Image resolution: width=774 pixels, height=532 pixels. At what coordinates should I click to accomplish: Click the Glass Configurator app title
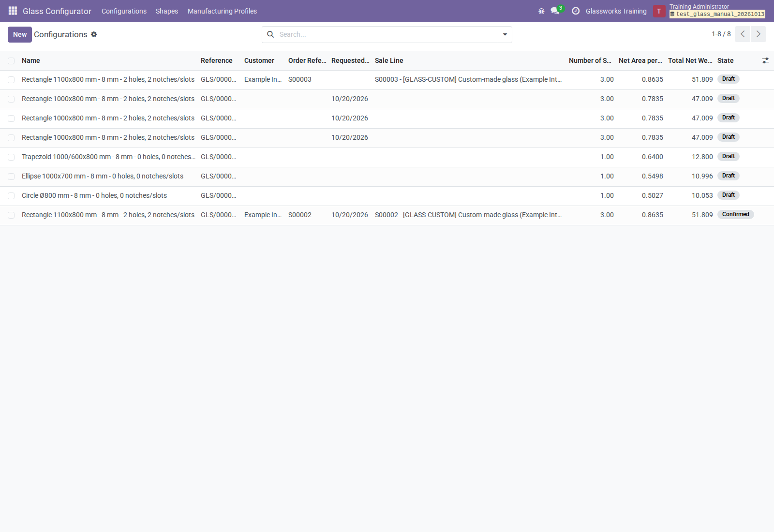tap(57, 11)
